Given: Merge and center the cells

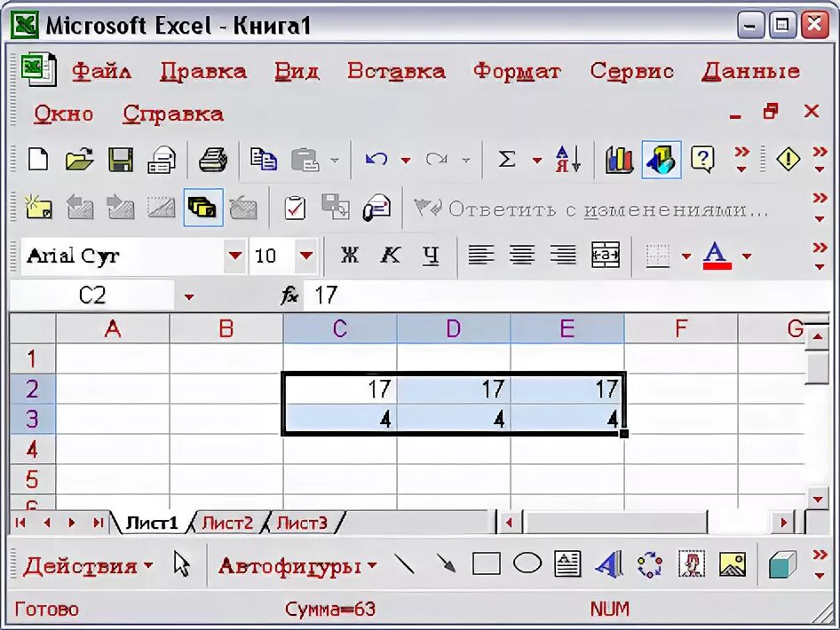Looking at the screenshot, I should click(606, 256).
